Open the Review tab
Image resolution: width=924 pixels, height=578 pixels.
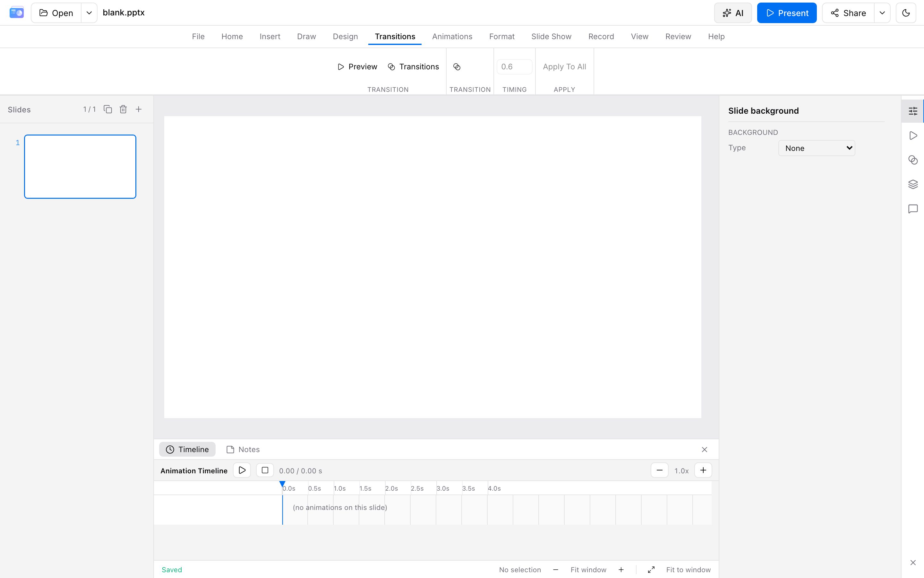[x=678, y=36]
